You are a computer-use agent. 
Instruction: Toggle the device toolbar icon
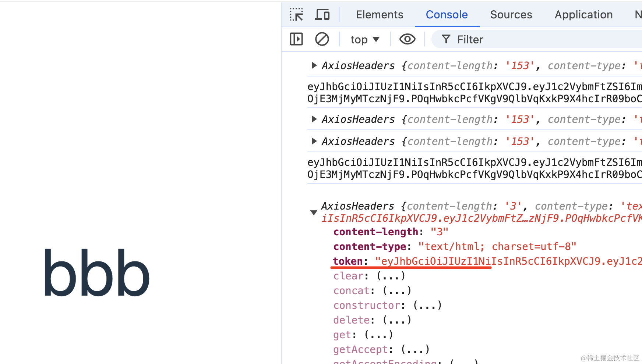(x=322, y=15)
